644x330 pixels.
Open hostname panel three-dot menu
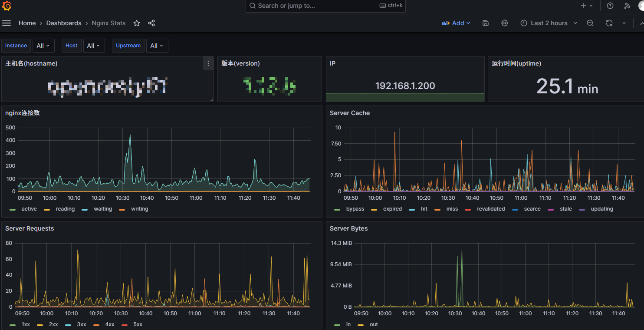click(208, 63)
